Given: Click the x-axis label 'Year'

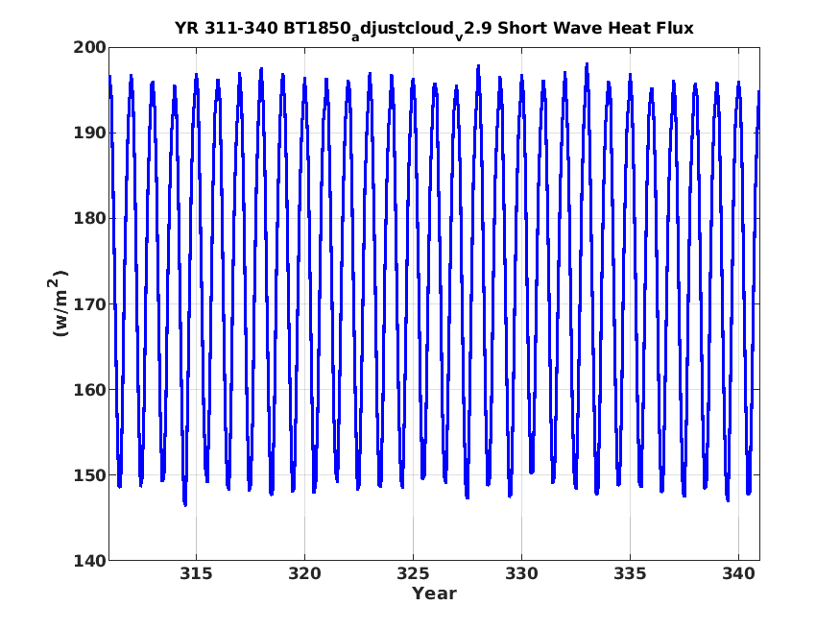Looking at the screenshot, I should point(434,594).
